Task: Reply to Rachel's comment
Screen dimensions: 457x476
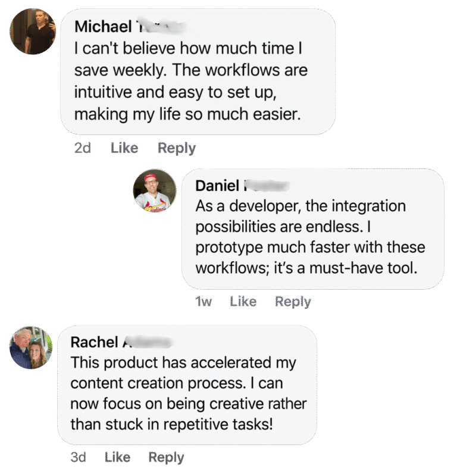Action: (x=166, y=457)
